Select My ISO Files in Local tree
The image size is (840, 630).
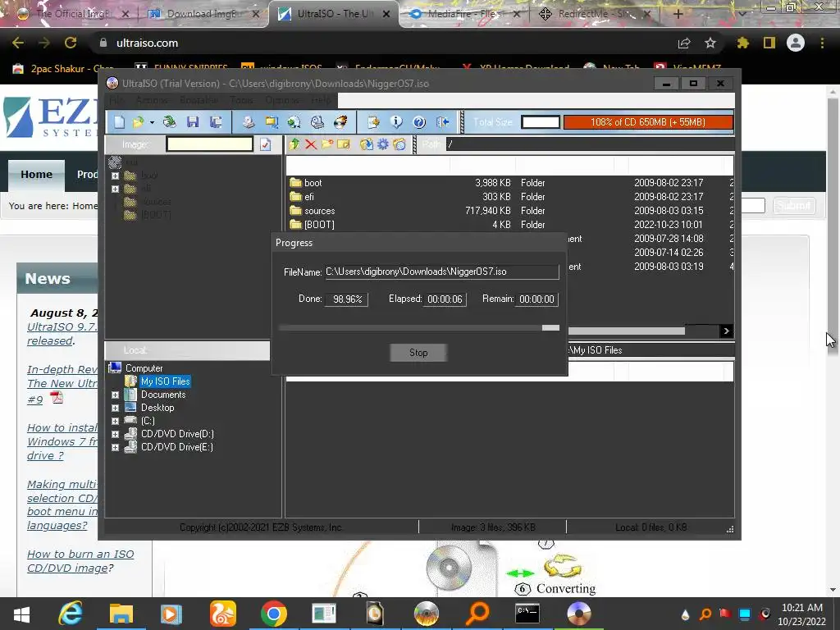[165, 381]
